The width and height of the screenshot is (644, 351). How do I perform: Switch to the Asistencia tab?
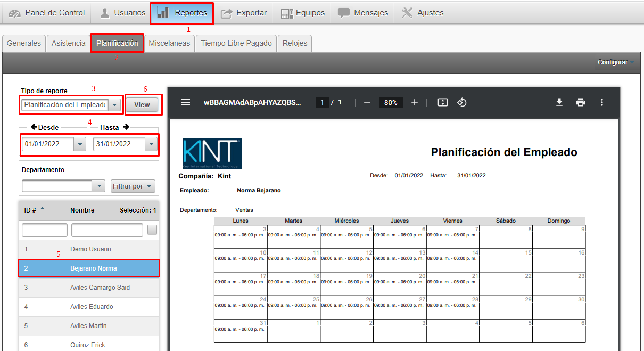(x=68, y=43)
